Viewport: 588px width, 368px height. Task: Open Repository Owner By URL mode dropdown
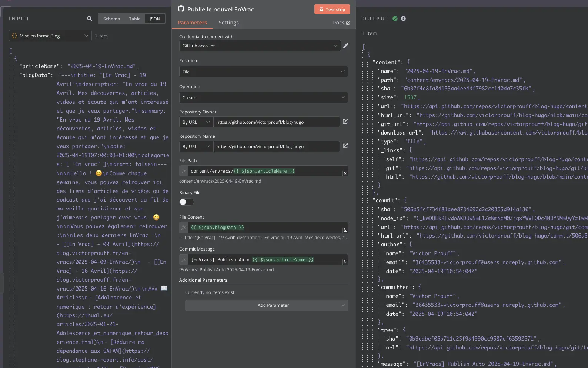[x=196, y=122]
